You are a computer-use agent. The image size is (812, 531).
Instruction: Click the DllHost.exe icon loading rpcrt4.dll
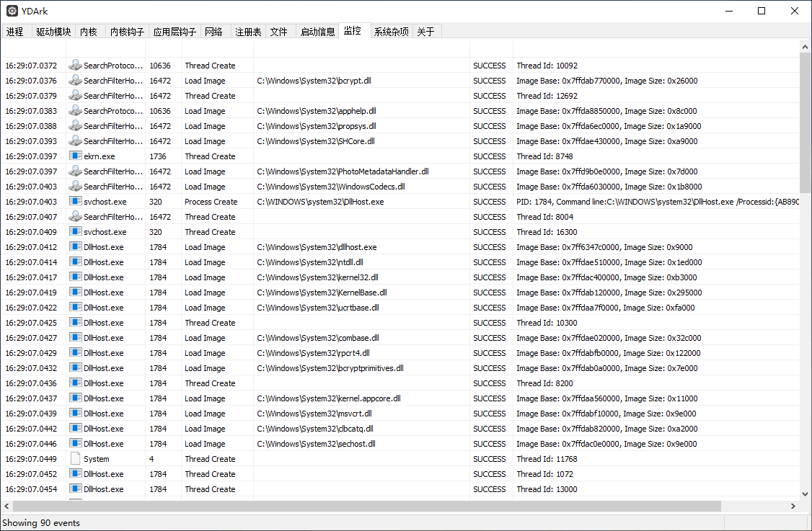coord(76,352)
